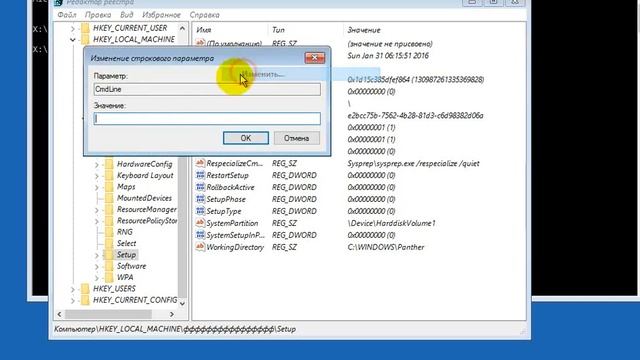Focus the Значение input field

click(x=207, y=119)
